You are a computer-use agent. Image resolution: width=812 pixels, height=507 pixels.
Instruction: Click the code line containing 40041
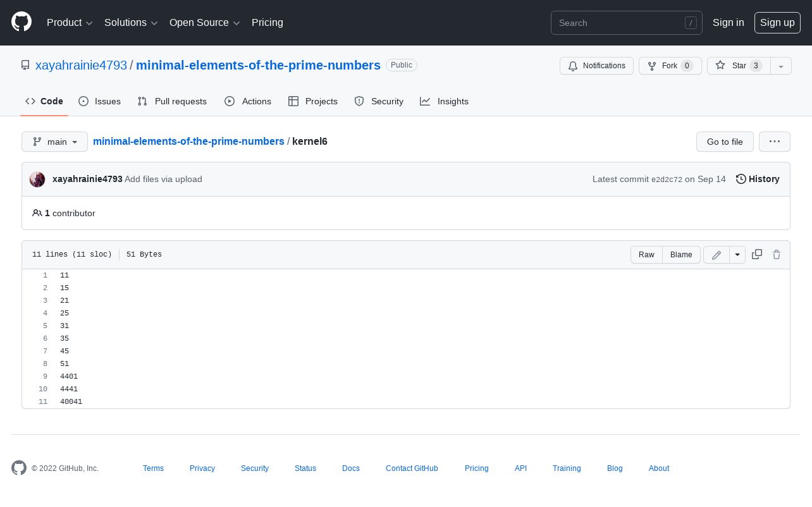point(422,402)
